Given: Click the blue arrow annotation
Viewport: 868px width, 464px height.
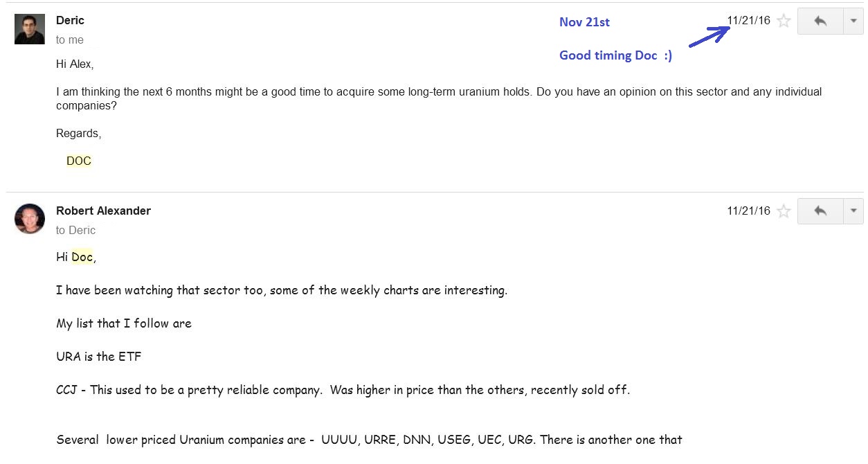Looking at the screenshot, I should coord(709,36).
